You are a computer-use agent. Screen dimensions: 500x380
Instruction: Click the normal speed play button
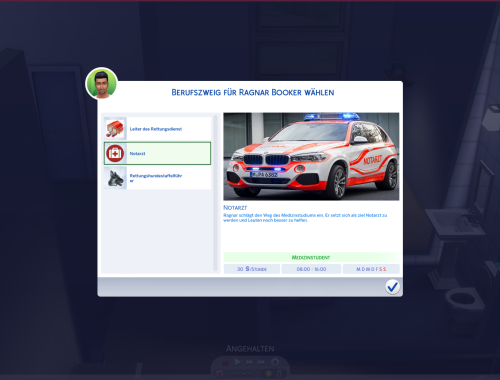pyautogui.click(x=237, y=362)
